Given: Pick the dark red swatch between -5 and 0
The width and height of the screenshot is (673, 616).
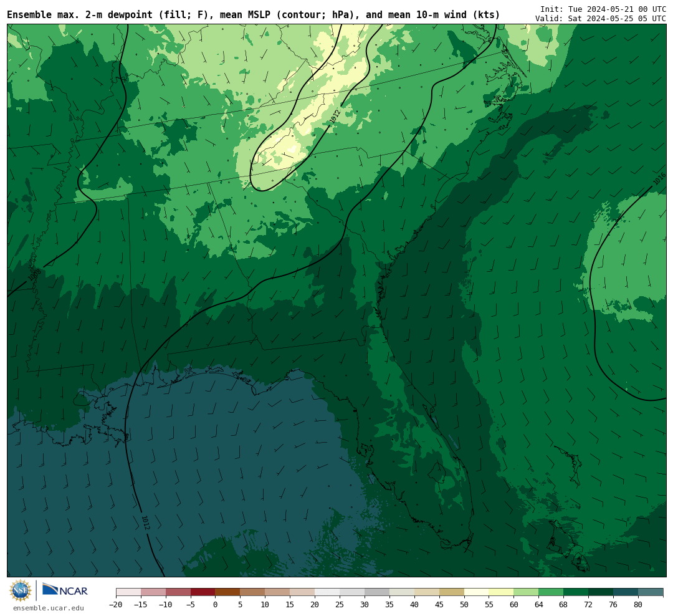Looking at the screenshot, I should point(203,592).
